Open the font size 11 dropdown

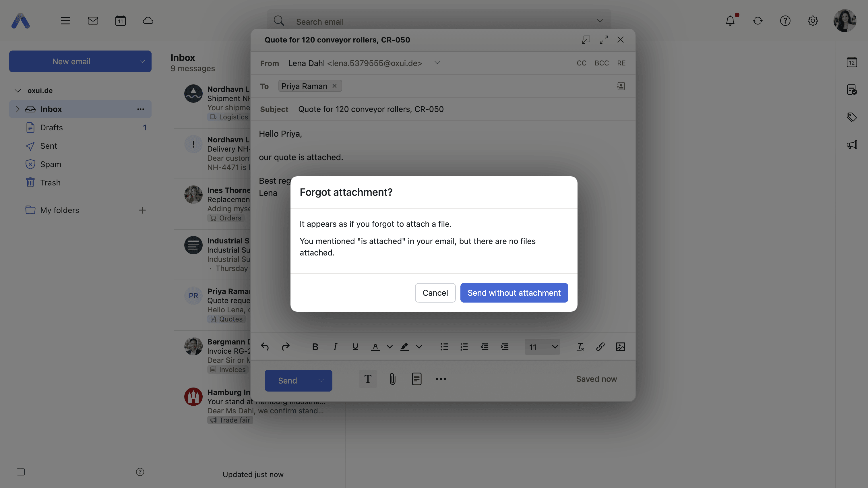pos(542,347)
